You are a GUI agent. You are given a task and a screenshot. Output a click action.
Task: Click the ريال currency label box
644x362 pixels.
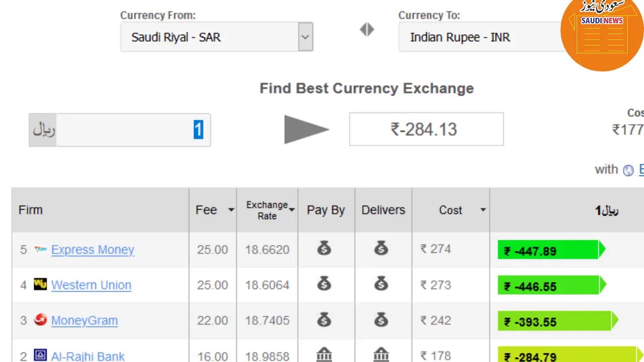[x=43, y=130]
